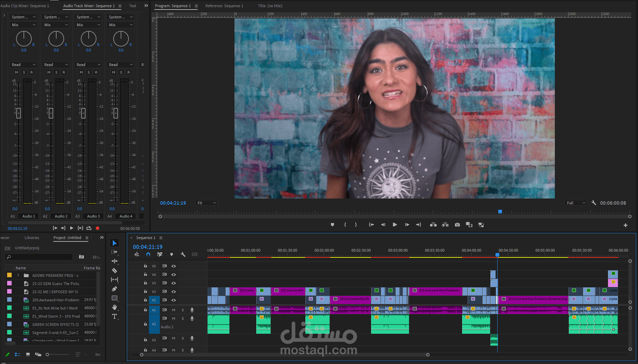
Task: Switch to the Libraries tab
Action: coord(32,238)
